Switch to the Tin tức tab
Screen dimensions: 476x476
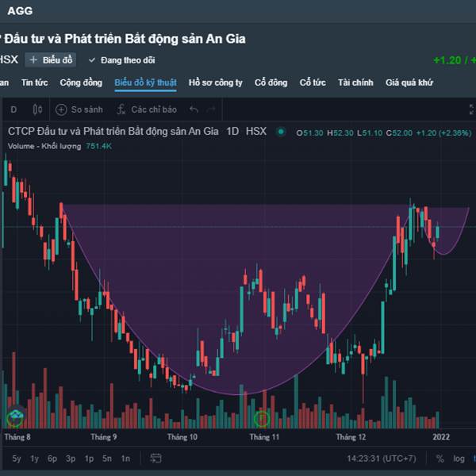(35, 83)
